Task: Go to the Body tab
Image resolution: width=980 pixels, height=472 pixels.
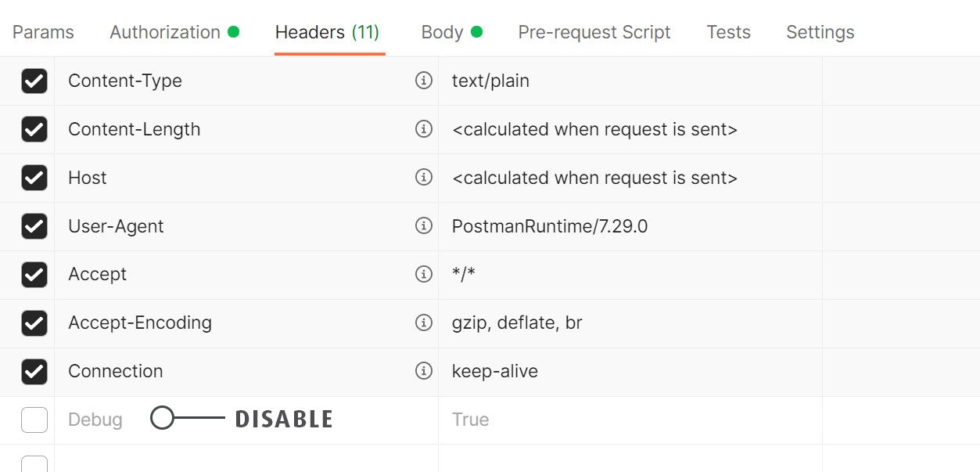Action: [x=443, y=32]
